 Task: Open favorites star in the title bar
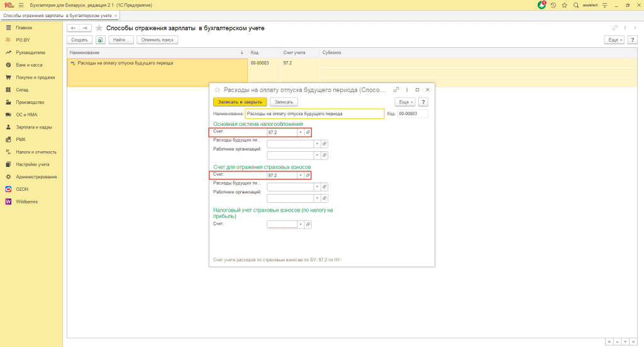(x=565, y=5)
